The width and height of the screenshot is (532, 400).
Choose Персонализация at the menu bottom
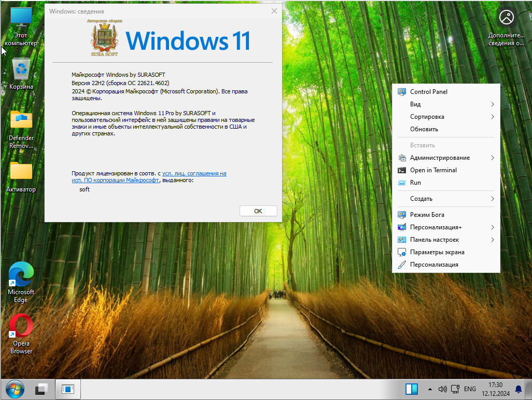(x=446, y=265)
